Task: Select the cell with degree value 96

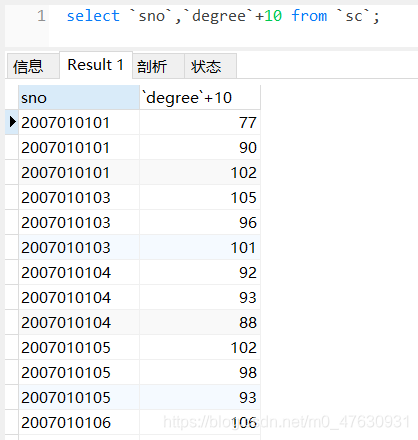Action: coord(200,222)
